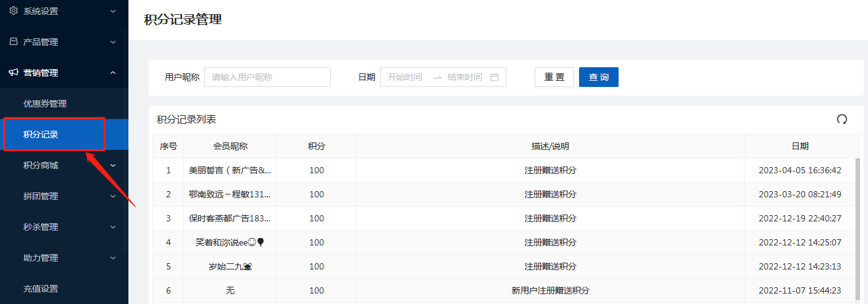This screenshot has width=868, height=304.
Task: Expand the 产品管理 menu chevron
Action: (112, 42)
